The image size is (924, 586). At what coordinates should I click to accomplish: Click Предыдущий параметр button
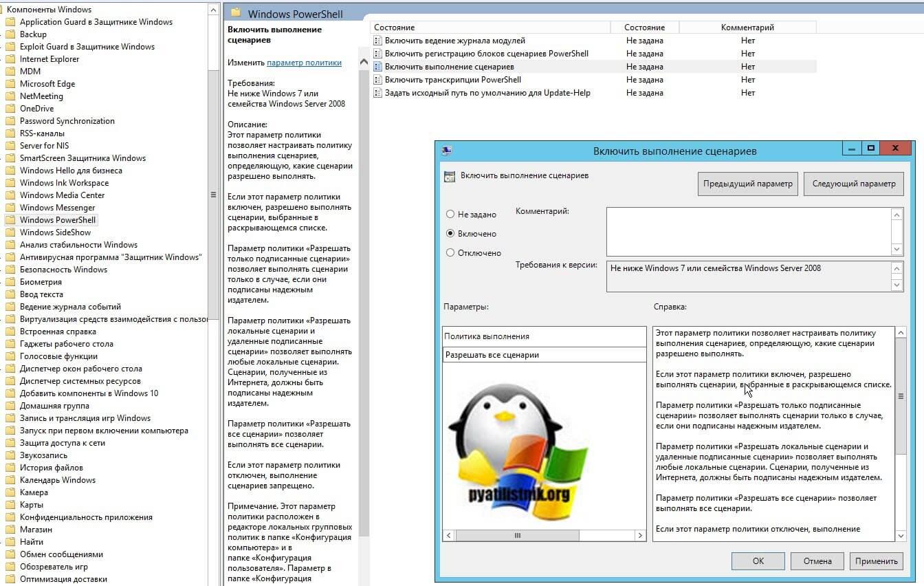click(748, 184)
